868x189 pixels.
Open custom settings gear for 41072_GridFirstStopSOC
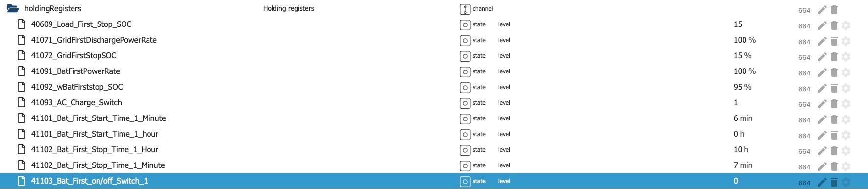[x=846, y=57]
